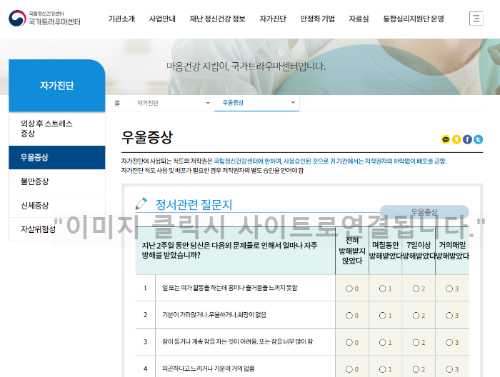
Task: Click the blue 국립정신건강센터 copyright notice text
Action: pos(330,161)
